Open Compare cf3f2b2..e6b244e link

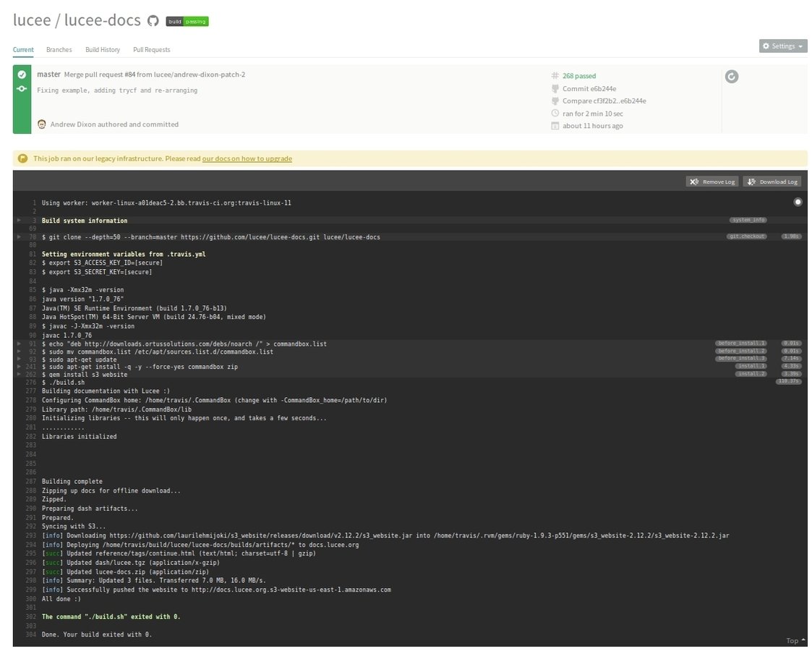(x=604, y=101)
